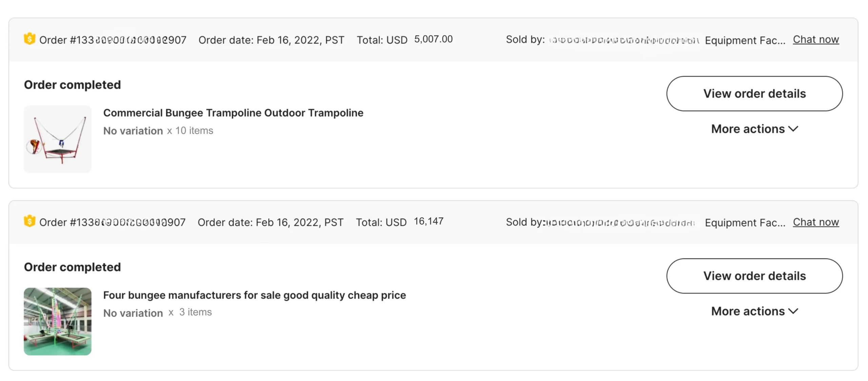868x381 pixels.
Task: Open the Four bungee manufacturers product title
Action: tap(254, 295)
